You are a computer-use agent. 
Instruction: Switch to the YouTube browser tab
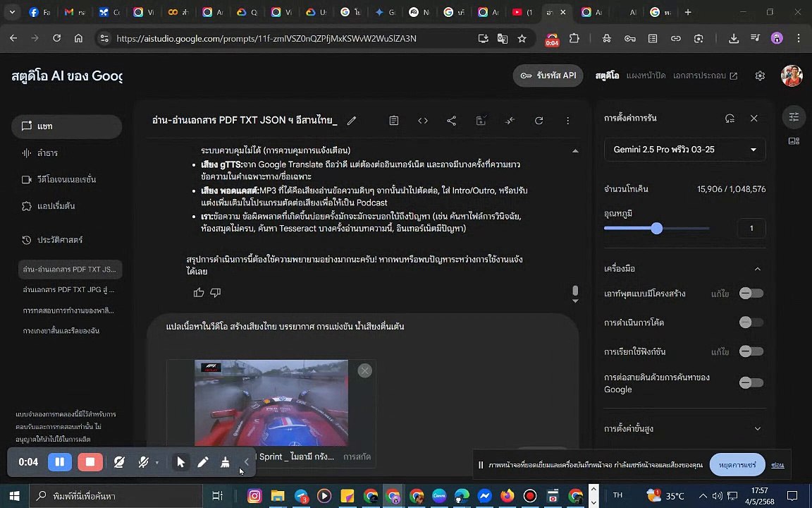point(522,12)
